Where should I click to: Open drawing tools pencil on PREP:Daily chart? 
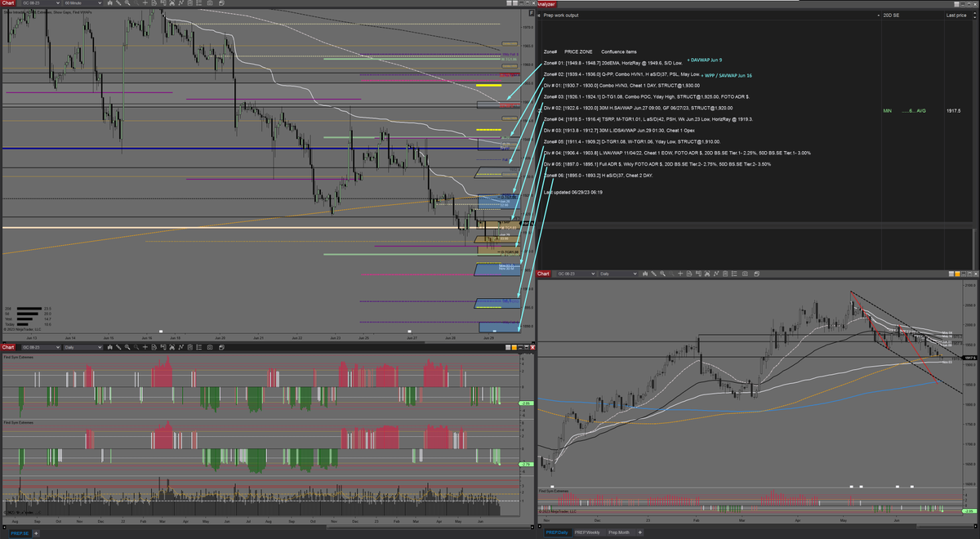653,274
